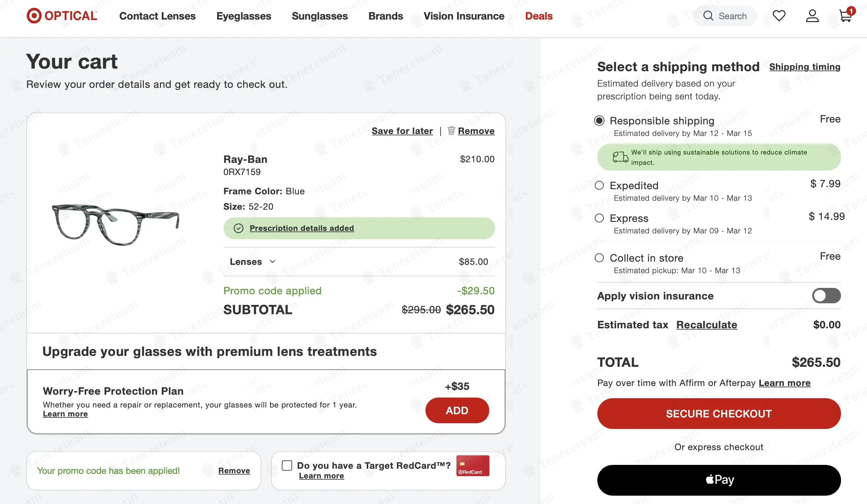867x504 pixels.
Task: Open the Contact Lenses menu
Action: click(x=157, y=16)
